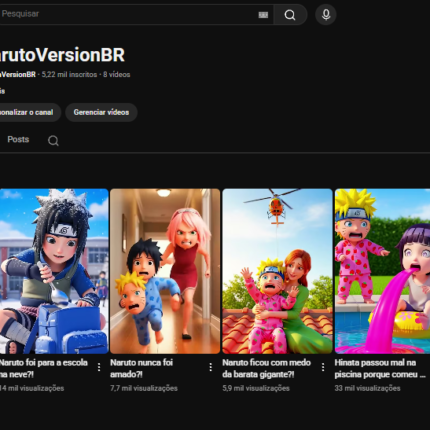Open options for 'Naruto nunca foi amado' video
This screenshot has height=430, width=430.
pyautogui.click(x=211, y=367)
